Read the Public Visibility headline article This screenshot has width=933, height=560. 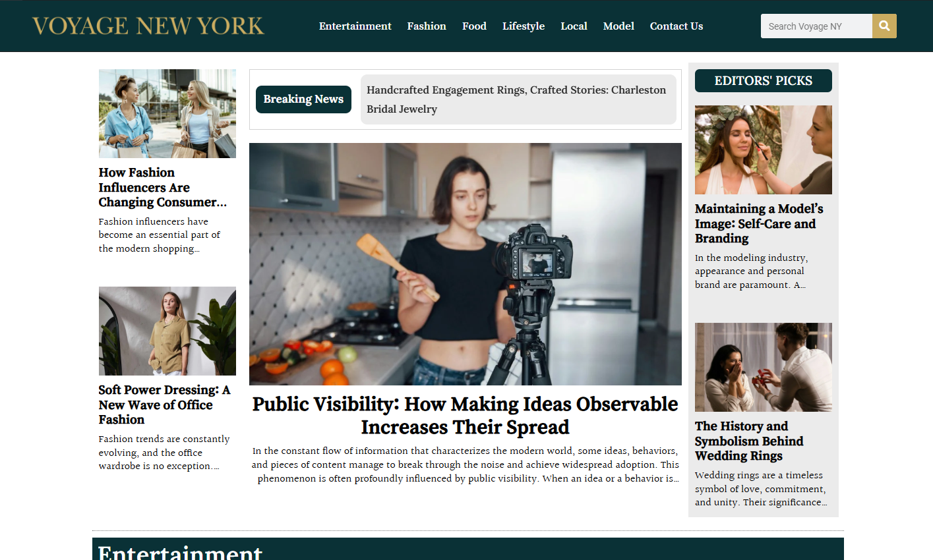(466, 416)
